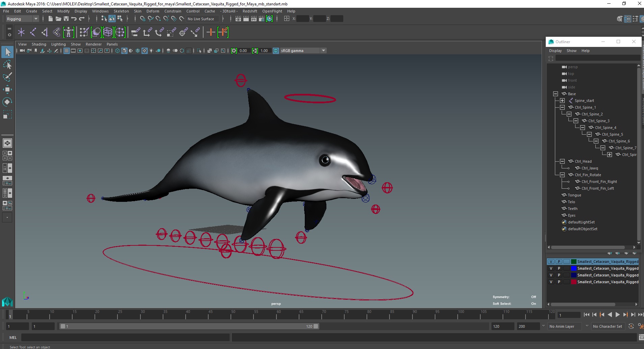The width and height of the screenshot is (644, 349).
Task: Click the Redo arrow icon
Action: click(x=82, y=19)
